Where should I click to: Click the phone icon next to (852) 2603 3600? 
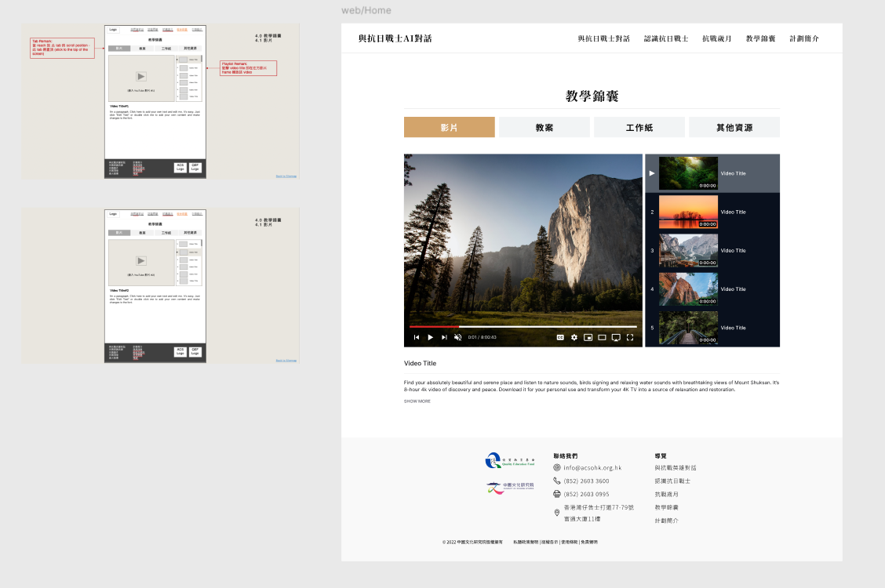[556, 481]
